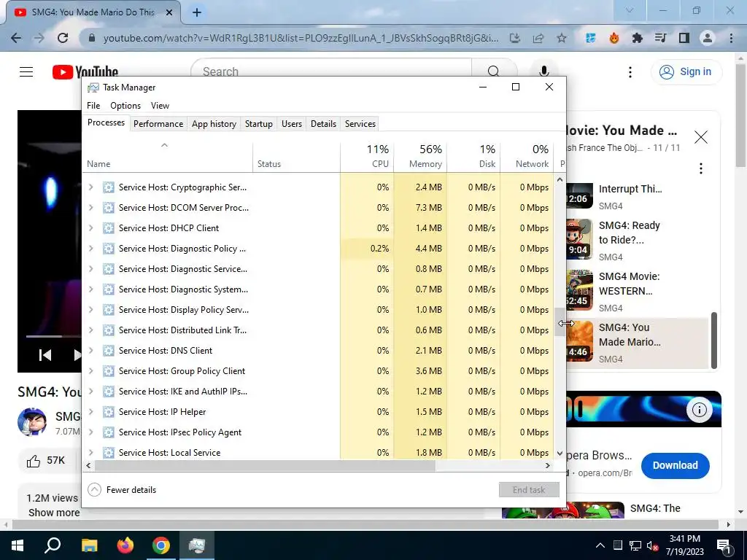This screenshot has height=560, width=747.
Task: Bookmark this page with star icon
Action: [562, 38]
